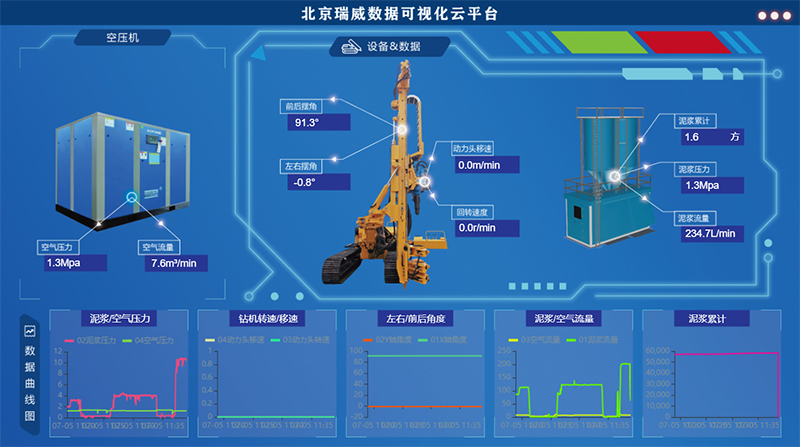
Task: Click the 左右摆角 label
Action: point(301,166)
